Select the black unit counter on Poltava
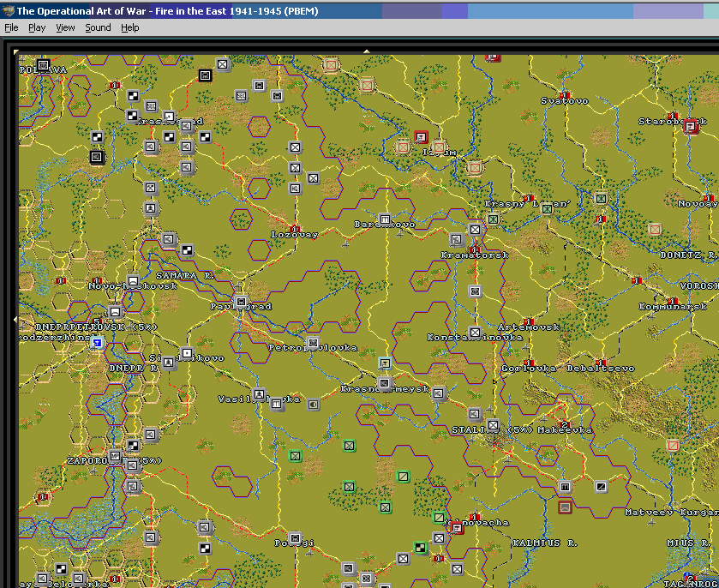This screenshot has width=719, height=588. [x=43, y=65]
